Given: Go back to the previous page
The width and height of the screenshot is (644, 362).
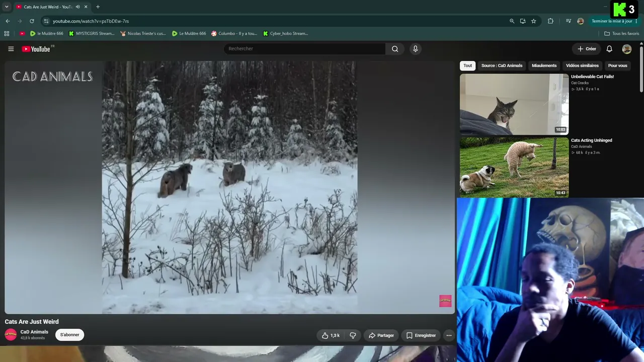Looking at the screenshot, I should (x=8, y=21).
